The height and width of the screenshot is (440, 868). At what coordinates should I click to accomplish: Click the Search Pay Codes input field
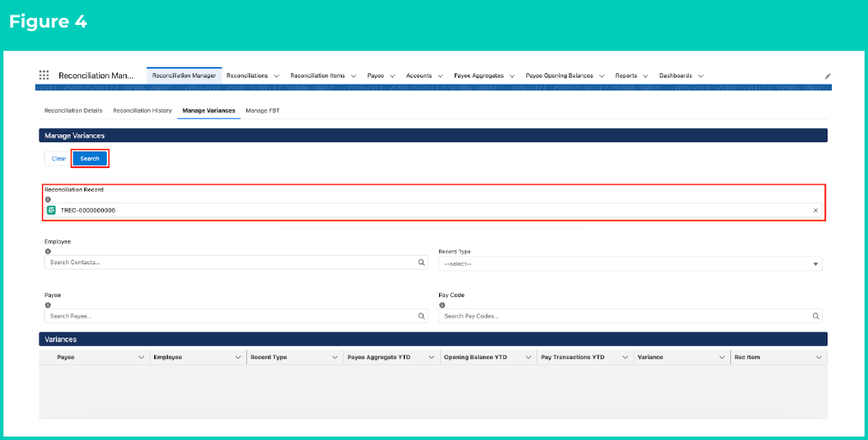pyautogui.click(x=630, y=316)
